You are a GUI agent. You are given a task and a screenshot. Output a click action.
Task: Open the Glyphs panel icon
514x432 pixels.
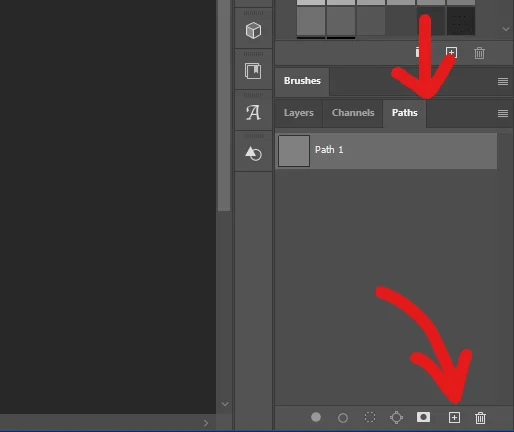coord(253,113)
